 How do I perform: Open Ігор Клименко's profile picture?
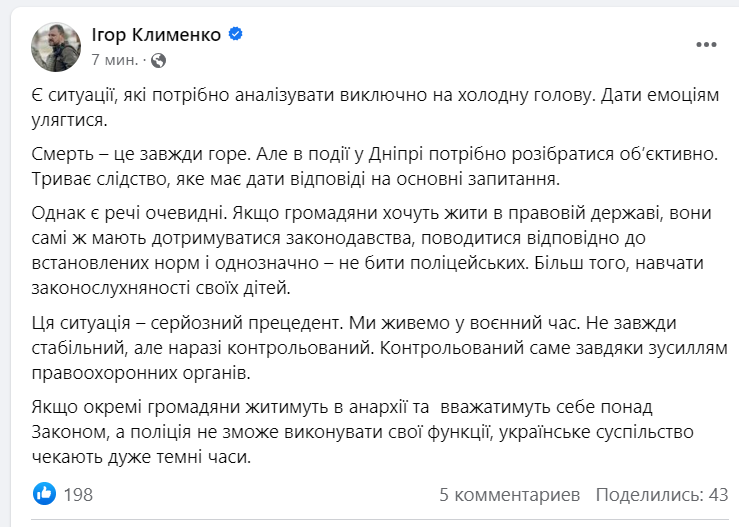pyautogui.click(x=57, y=46)
